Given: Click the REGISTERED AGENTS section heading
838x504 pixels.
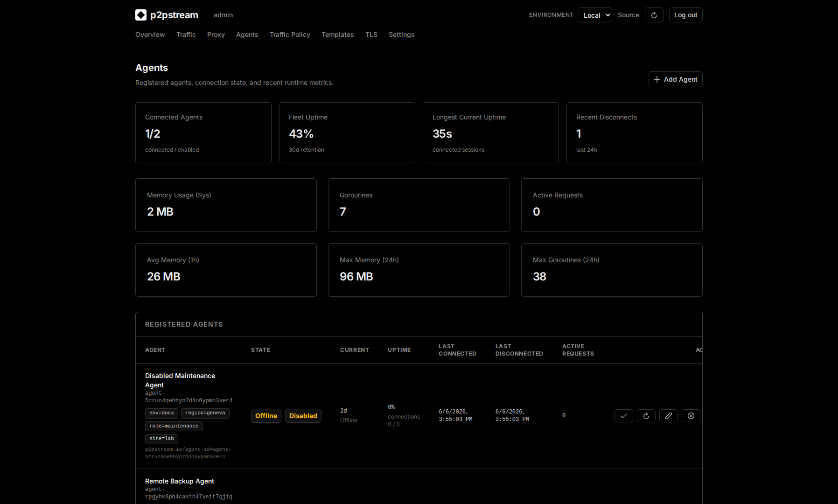Looking at the screenshot, I should (184, 324).
